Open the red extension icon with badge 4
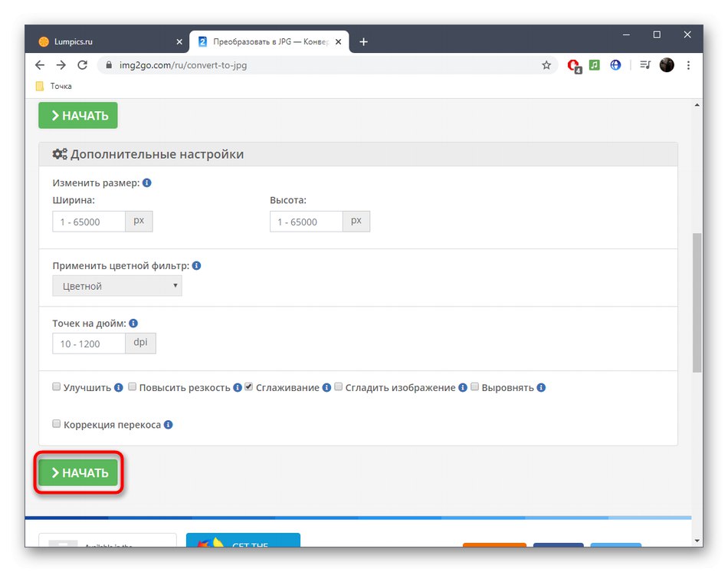Viewport: 728px width, 572px height. point(574,65)
